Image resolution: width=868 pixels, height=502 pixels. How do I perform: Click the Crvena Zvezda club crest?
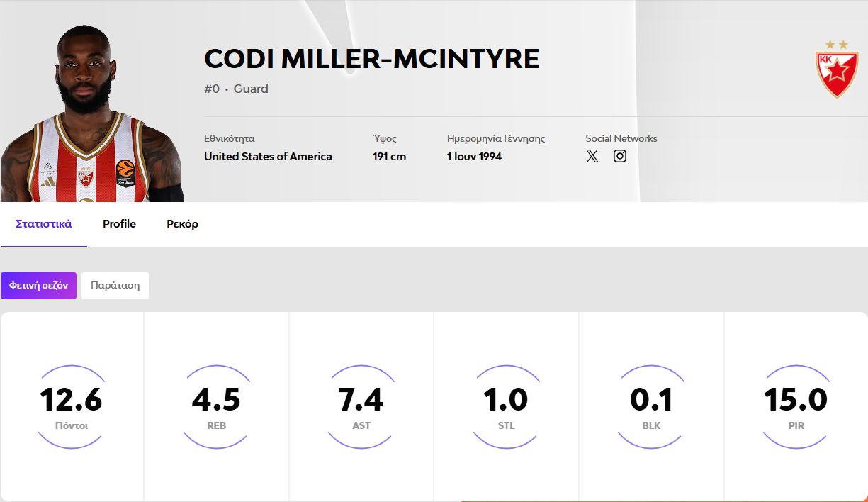pos(837,69)
